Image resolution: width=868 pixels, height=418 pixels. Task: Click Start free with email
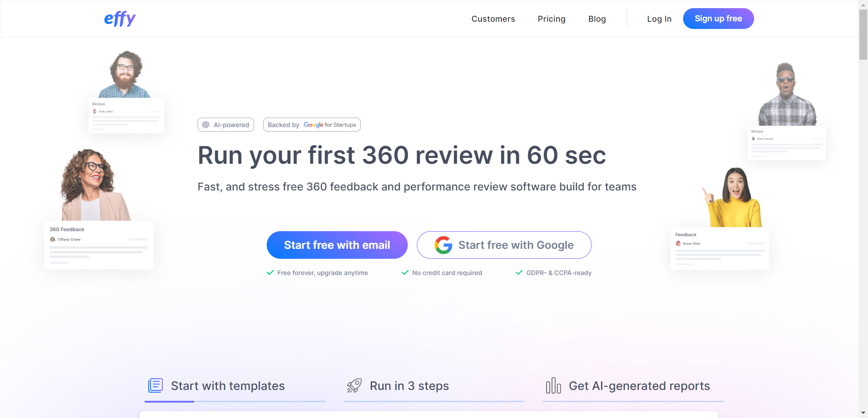pos(337,245)
